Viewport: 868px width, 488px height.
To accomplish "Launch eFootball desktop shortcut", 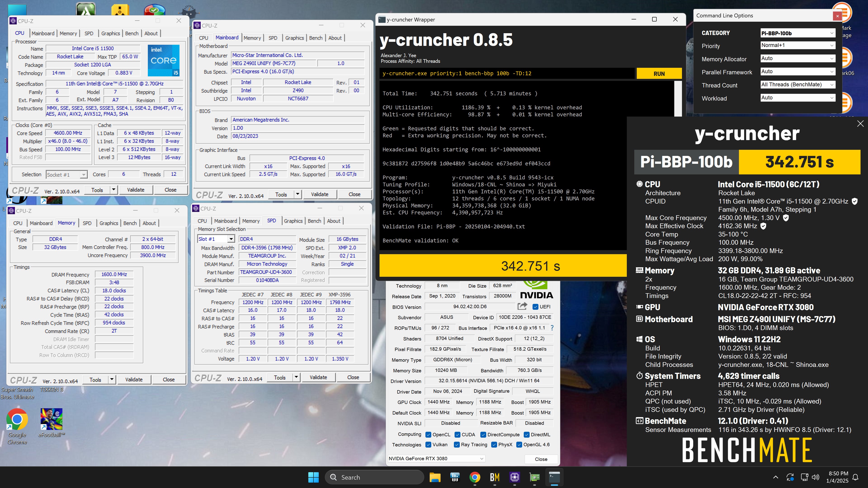I will click(51, 423).
